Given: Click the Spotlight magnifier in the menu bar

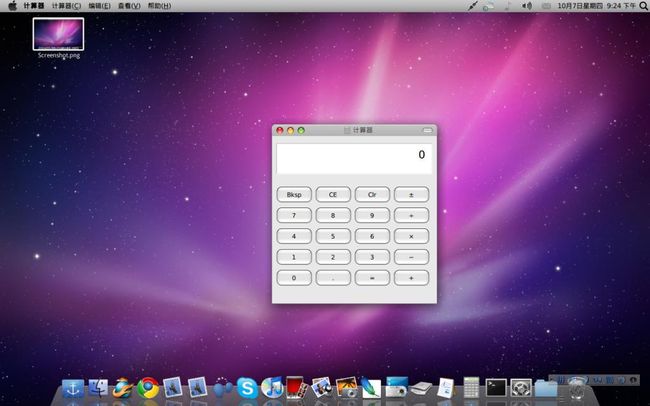Looking at the screenshot, I should [x=644, y=6].
